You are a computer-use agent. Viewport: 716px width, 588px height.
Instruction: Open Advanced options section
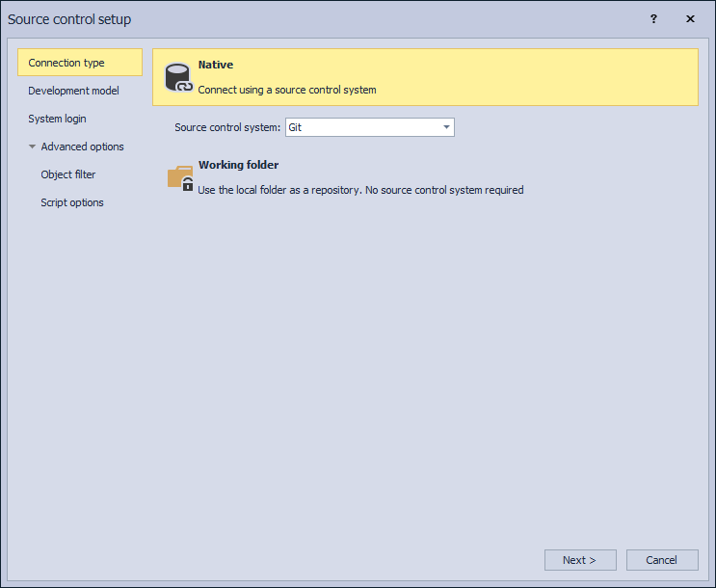point(82,147)
